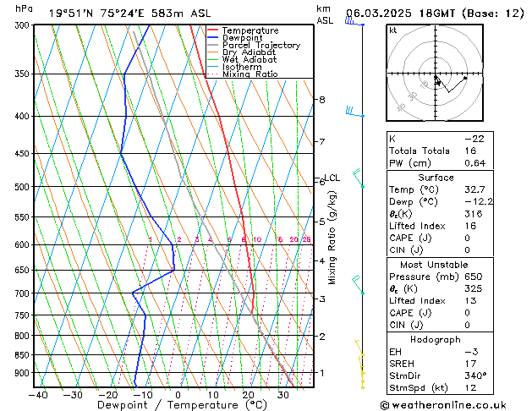The height and width of the screenshot is (411, 532).
Task: Click the 30 label on the temperature axis
Action: click(283, 395)
